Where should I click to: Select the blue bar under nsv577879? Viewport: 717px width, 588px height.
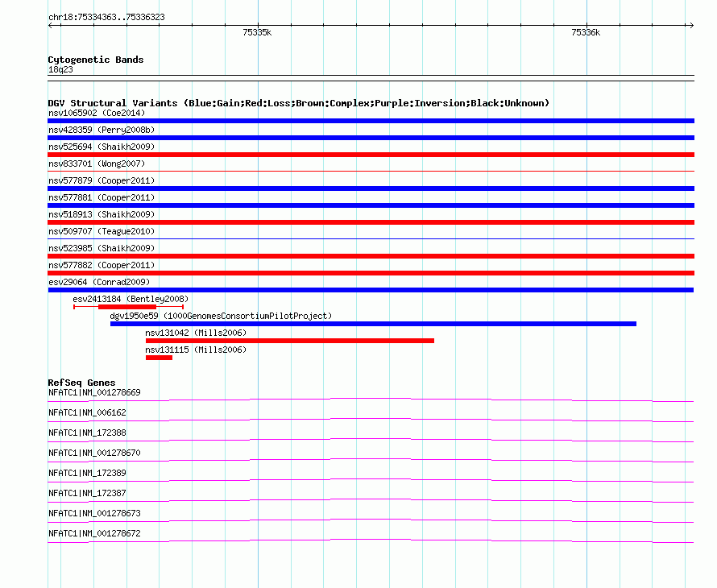click(371, 188)
